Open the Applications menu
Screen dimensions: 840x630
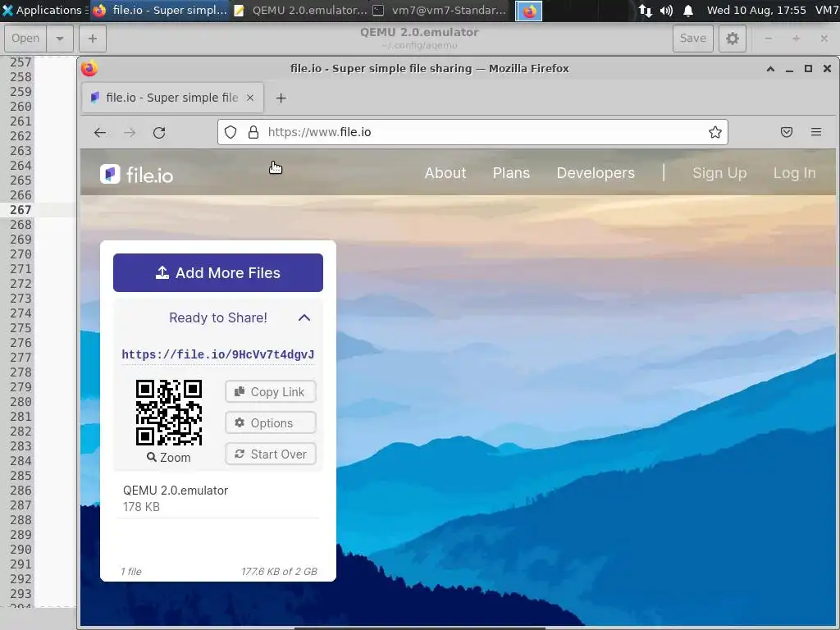43,10
